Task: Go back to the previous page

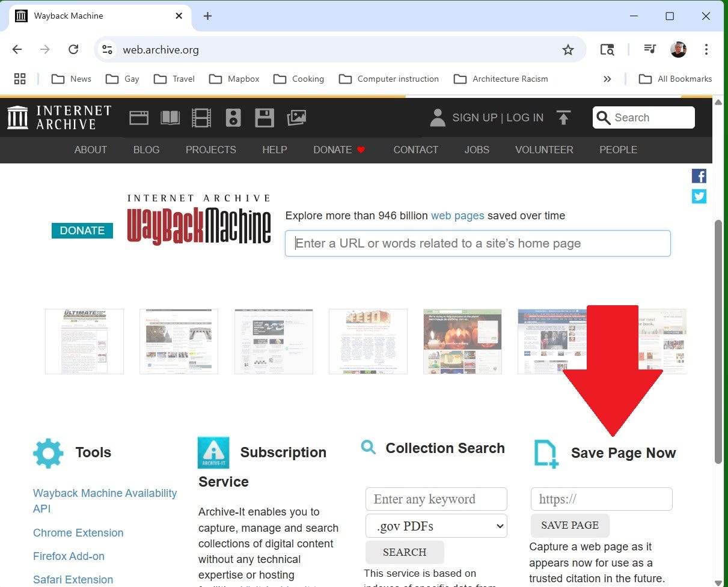Action: click(x=17, y=50)
